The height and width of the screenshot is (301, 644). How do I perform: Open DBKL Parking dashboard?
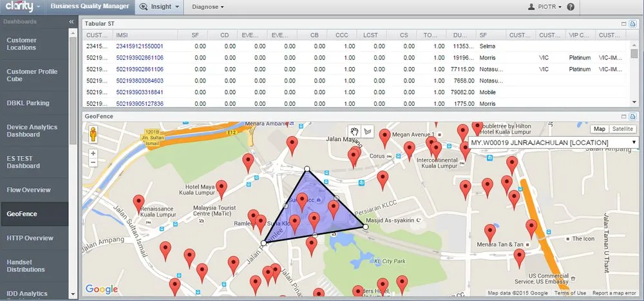(35, 102)
